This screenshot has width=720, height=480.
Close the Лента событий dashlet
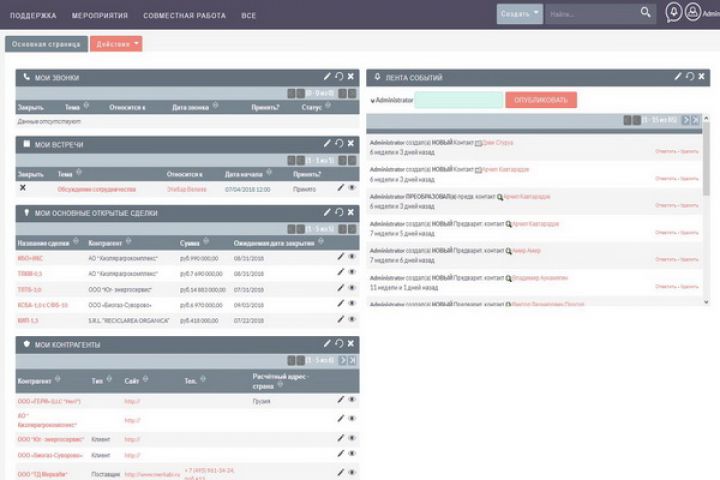pyautogui.click(x=702, y=77)
